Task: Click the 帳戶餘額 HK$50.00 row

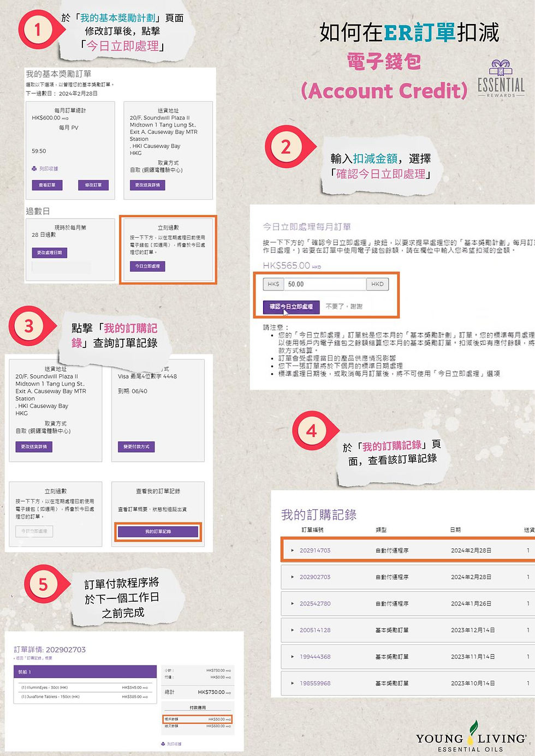Action: (198, 719)
